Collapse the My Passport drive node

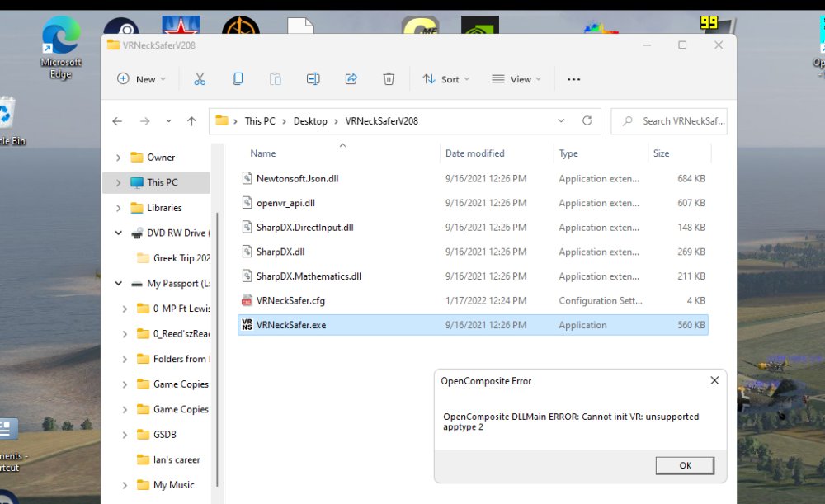coord(119,284)
